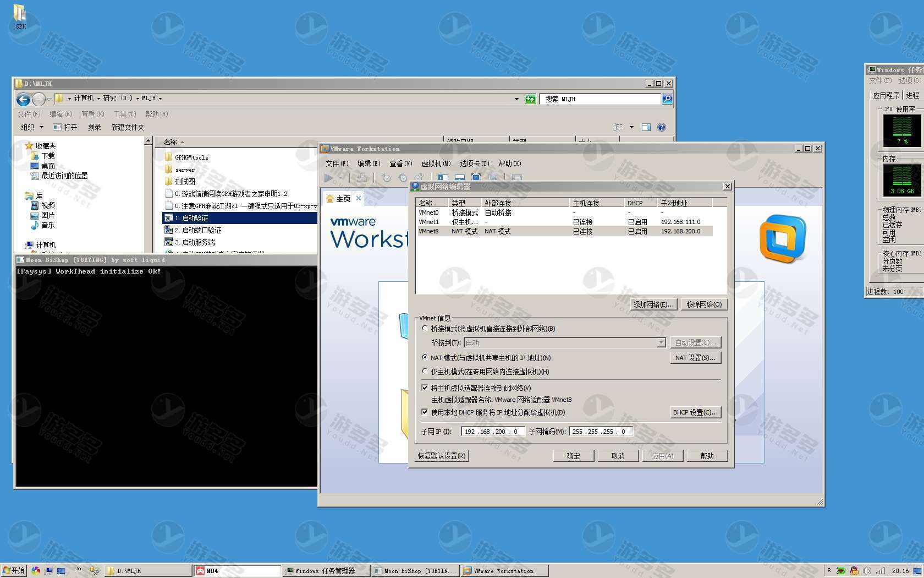924x578 pixels.
Task: Click the Explorer search magnifier icon
Action: [x=667, y=99]
